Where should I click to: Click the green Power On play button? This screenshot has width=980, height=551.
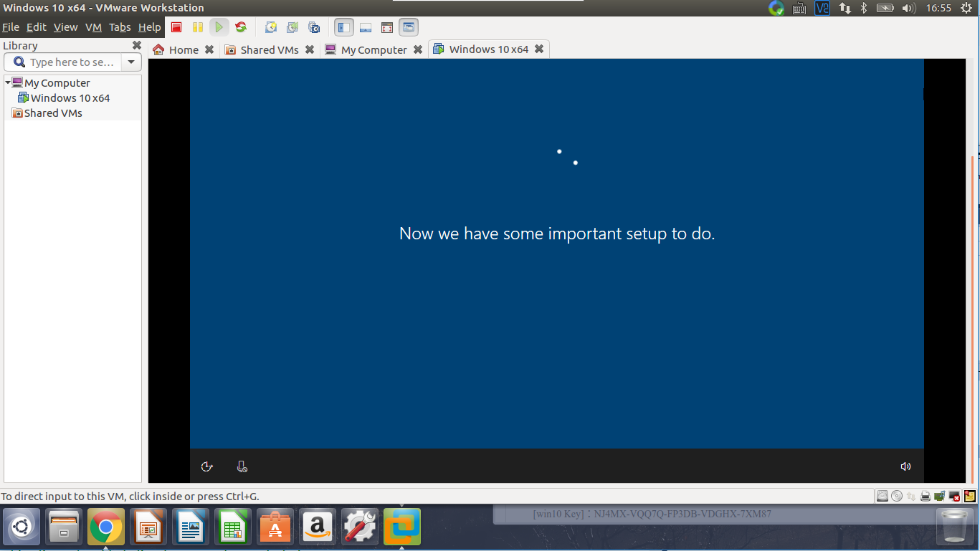click(x=219, y=28)
